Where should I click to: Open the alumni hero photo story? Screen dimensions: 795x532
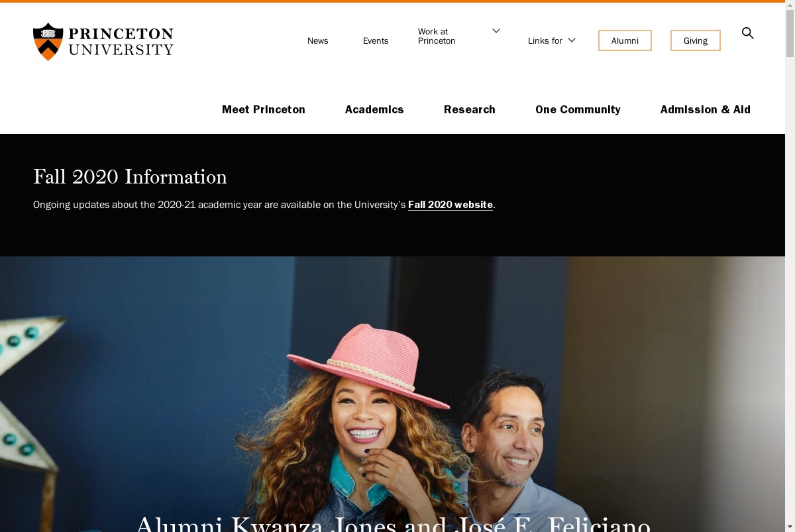click(392, 394)
